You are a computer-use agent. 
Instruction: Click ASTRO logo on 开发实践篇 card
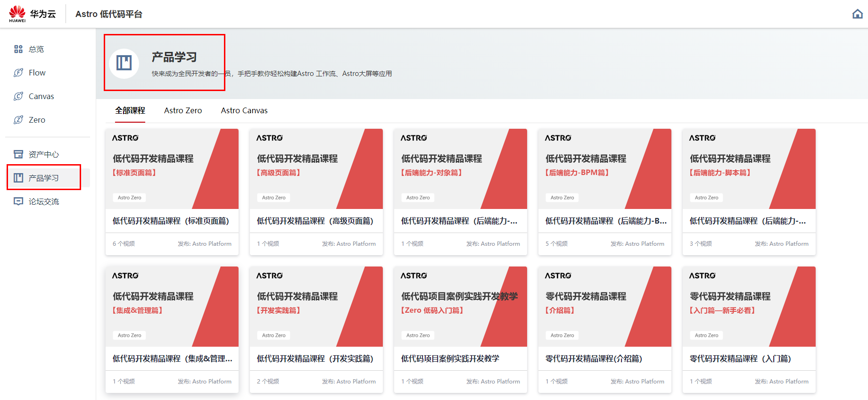click(x=270, y=275)
